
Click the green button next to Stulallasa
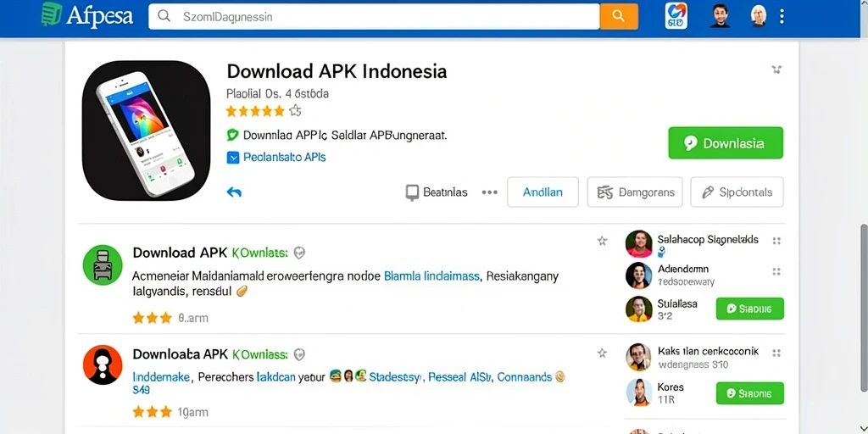coord(749,309)
